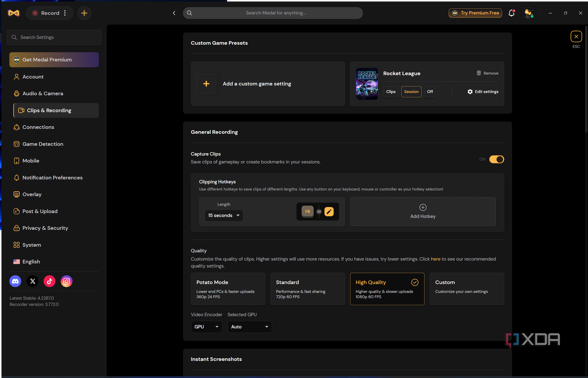Click the plus icon for custom game setting
Image resolution: width=588 pixels, height=378 pixels.
[206, 84]
